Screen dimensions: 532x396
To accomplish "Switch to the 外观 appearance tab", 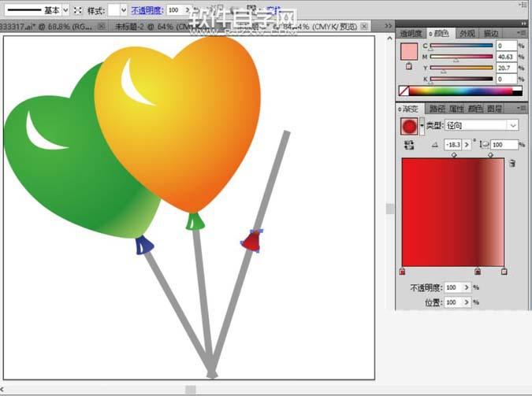I will [467, 34].
